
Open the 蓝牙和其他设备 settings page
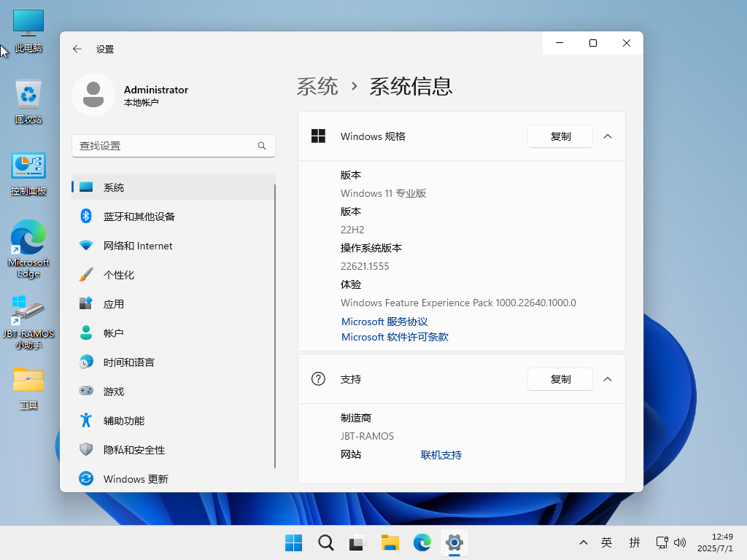point(174,217)
